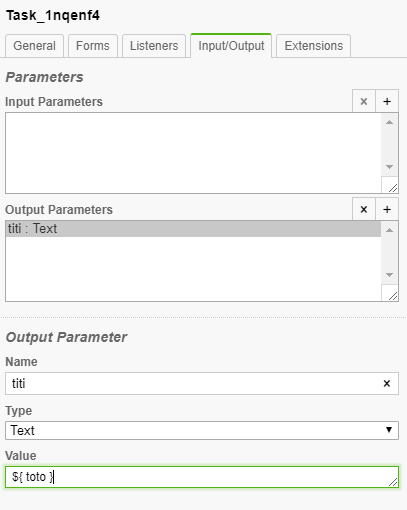Clear the Name field using its x icon
Screen dimensions: 407x510
[x=387, y=383]
